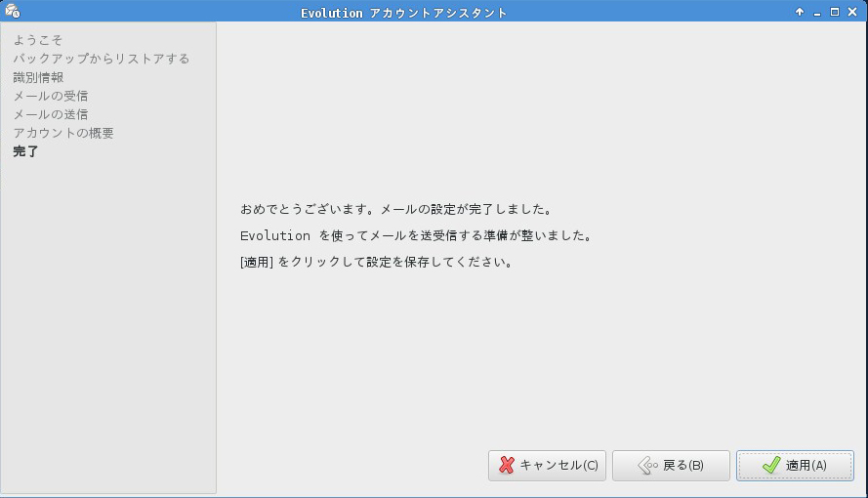Image resolution: width=868 pixels, height=498 pixels.
Task: Roll up window using the up-arrow icon
Action: [800, 12]
